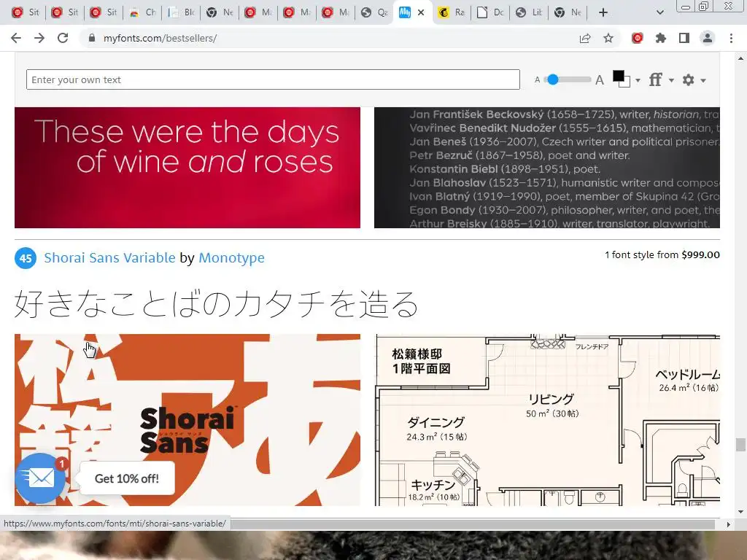Click the scroll down arrow
This screenshot has width=747, height=560.
point(740,513)
